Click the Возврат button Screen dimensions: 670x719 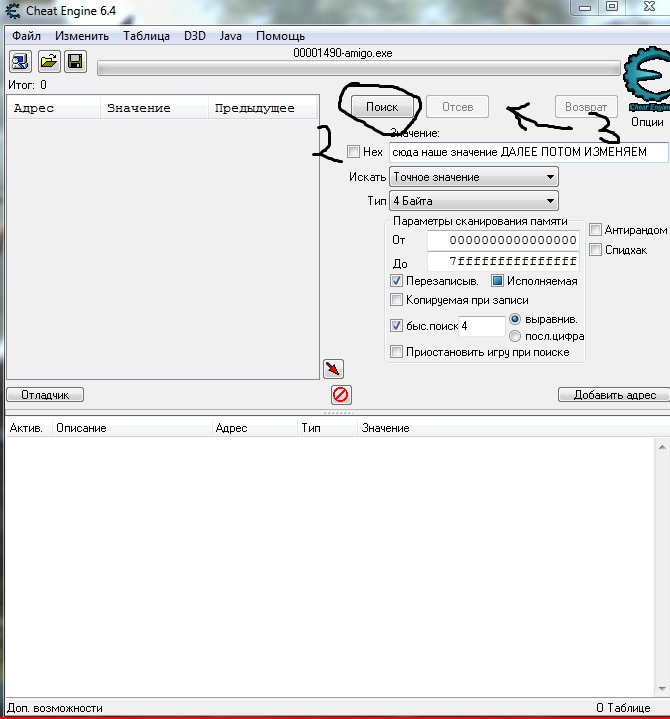click(586, 107)
